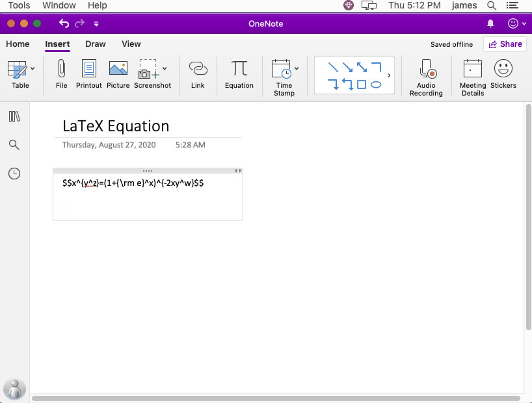Select the rectangle shape
The height and width of the screenshot is (403, 532).
point(362,84)
